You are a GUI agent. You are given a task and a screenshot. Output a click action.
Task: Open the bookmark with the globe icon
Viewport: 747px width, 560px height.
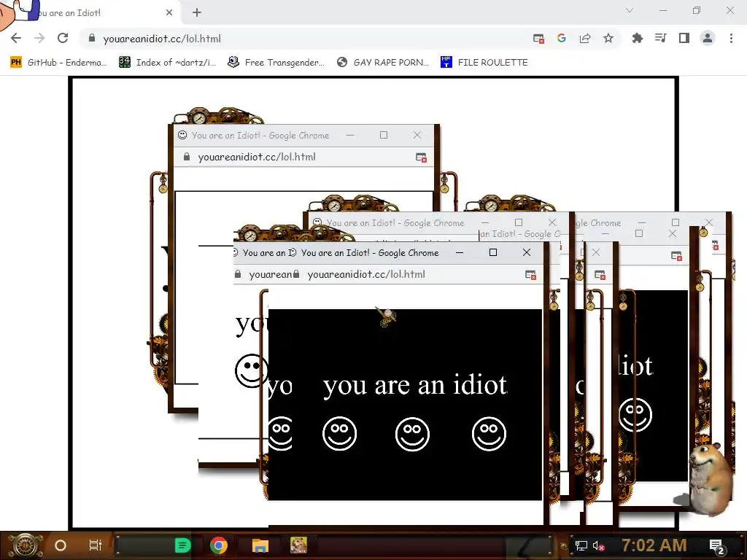tap(382, 63)
